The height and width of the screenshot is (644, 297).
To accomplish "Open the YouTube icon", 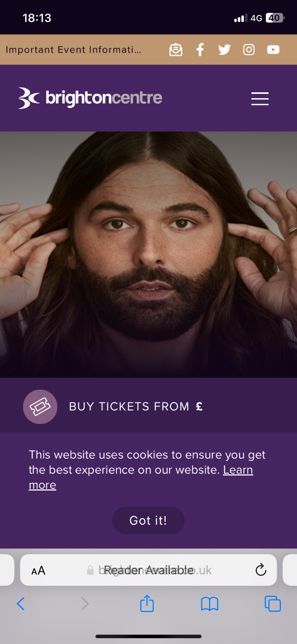I will [273, 50].
